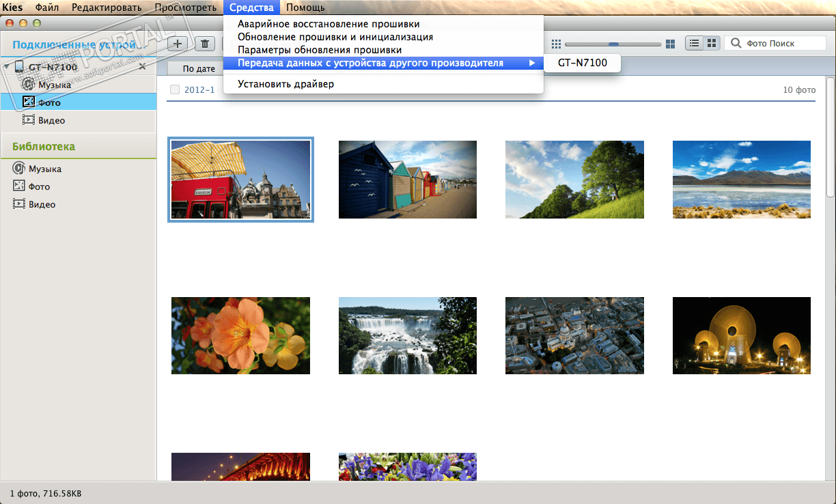
Task: Select the colorful beach huts photo
Action: [408, 180]
